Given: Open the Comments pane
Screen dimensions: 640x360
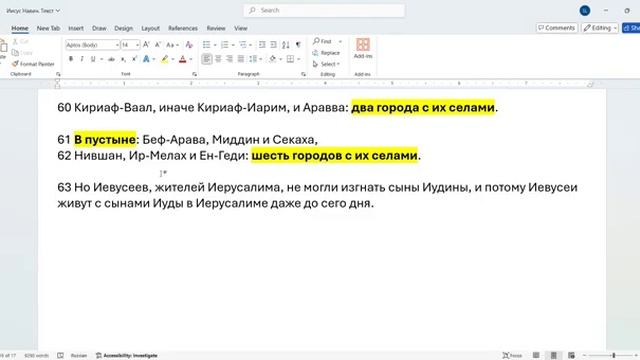Looking at the screenshot, I should (556, 28).
